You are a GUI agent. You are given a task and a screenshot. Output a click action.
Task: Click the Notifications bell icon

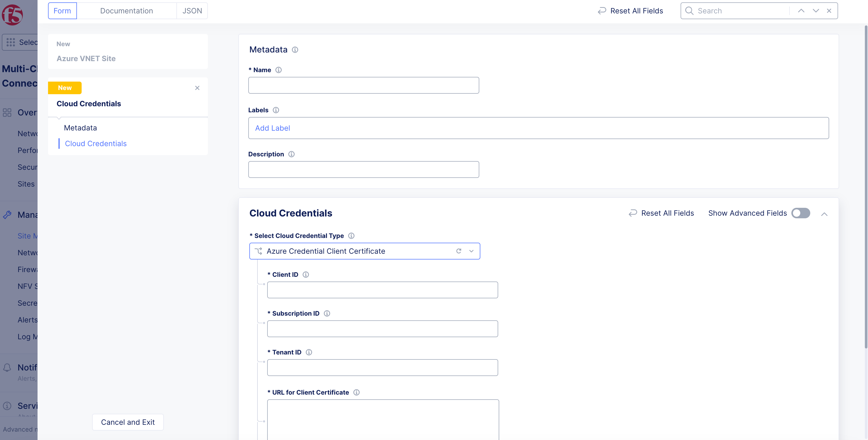point(7,367)
